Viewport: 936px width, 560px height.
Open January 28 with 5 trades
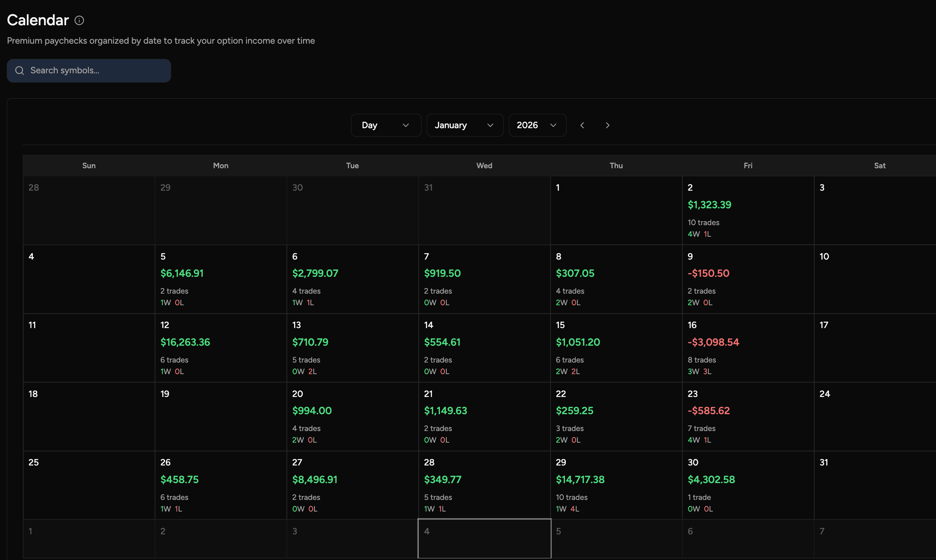point(484,485)
